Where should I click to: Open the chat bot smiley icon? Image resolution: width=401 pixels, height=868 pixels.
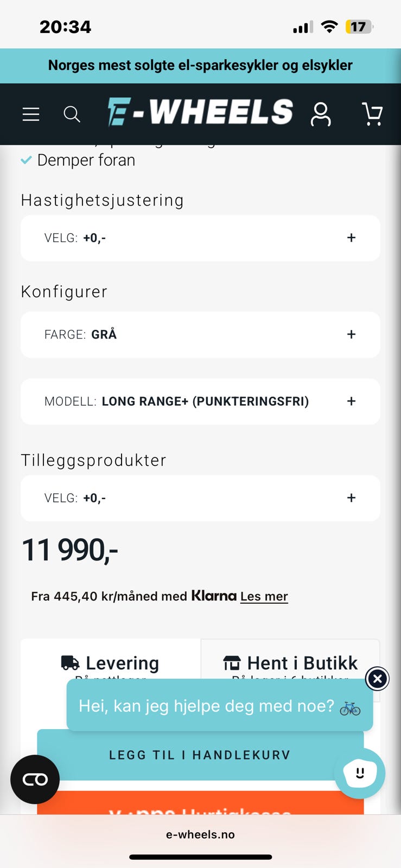pyautogui.click(x=360, y=773)
